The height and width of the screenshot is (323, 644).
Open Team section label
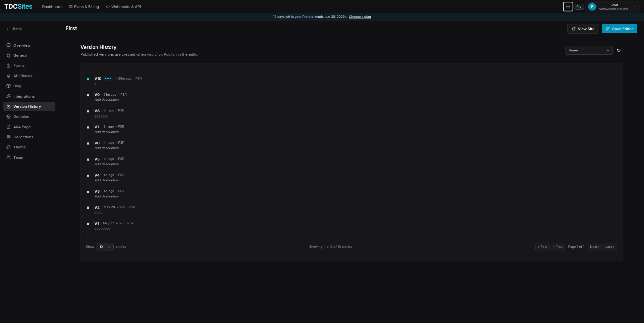[x=18, y=157]
